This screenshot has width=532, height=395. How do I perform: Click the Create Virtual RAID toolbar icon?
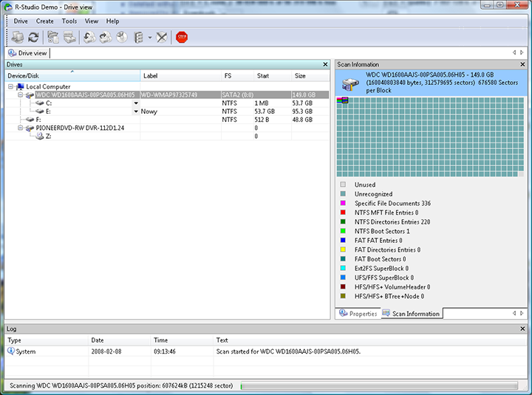pyautogui.click(x=138, y=37)
